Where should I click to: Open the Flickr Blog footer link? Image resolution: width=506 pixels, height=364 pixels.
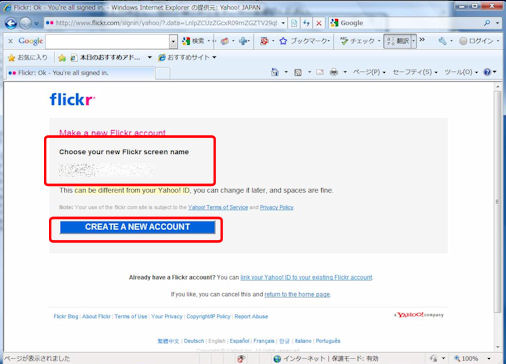[x=66, y=316]
